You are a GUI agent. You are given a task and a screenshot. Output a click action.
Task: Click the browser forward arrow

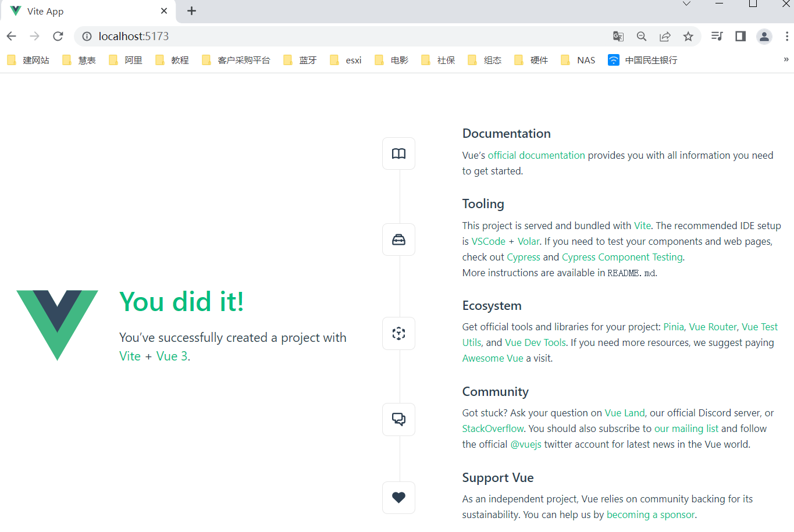point(35,36)
